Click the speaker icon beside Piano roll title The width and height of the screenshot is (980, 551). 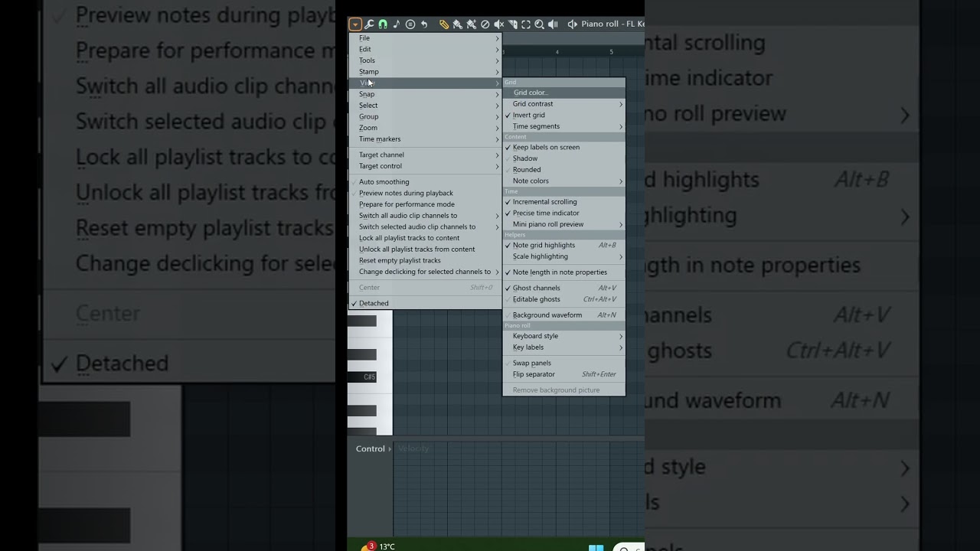(x=572, y=24)
